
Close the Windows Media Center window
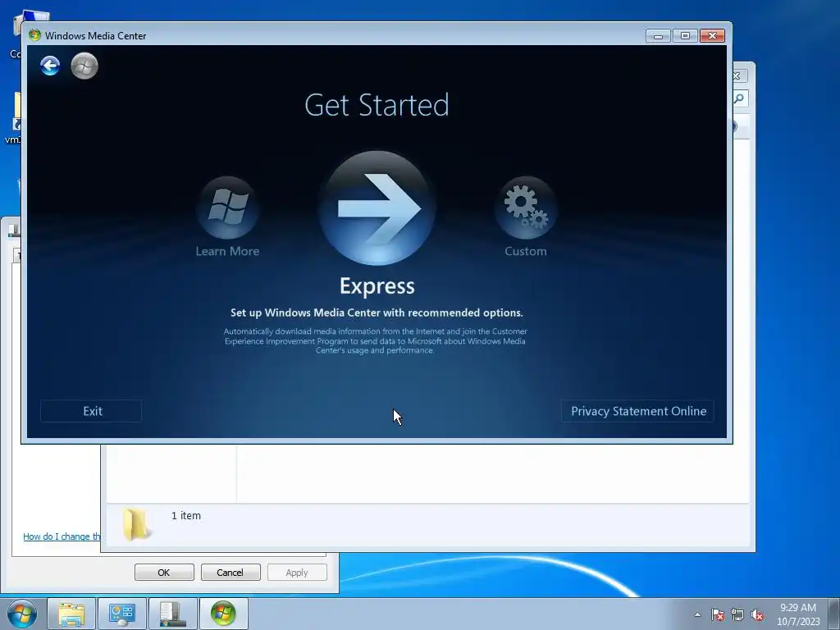click(x=713, y=36)
